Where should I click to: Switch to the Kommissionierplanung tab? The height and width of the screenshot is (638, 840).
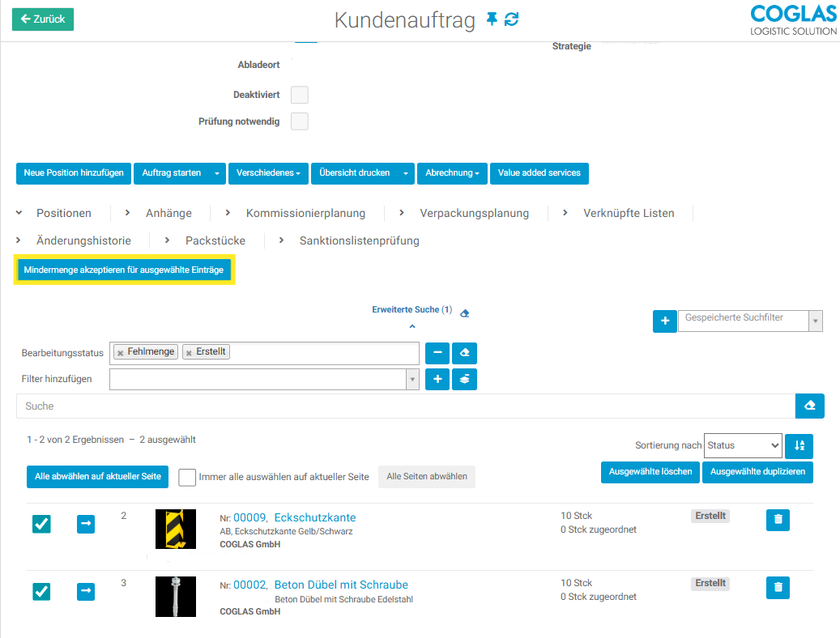305,213
